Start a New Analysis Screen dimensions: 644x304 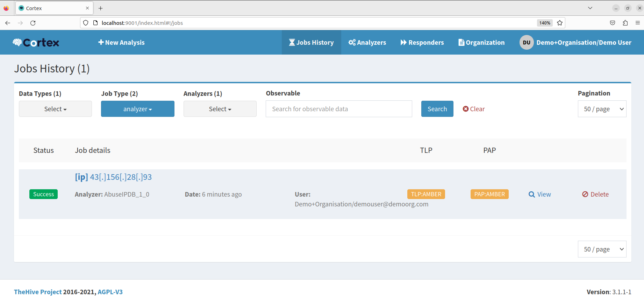(x=121, y=42)
